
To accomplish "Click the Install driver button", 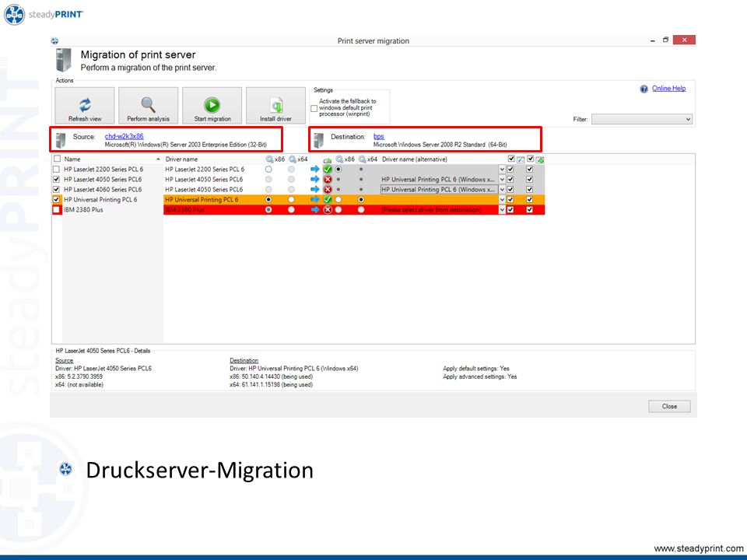I will coord(275,106).
